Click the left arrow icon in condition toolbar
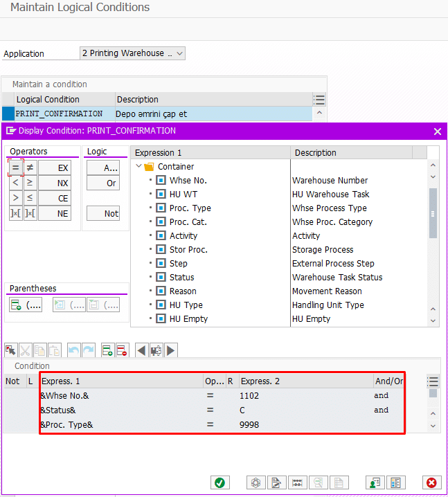 [141, 351]
